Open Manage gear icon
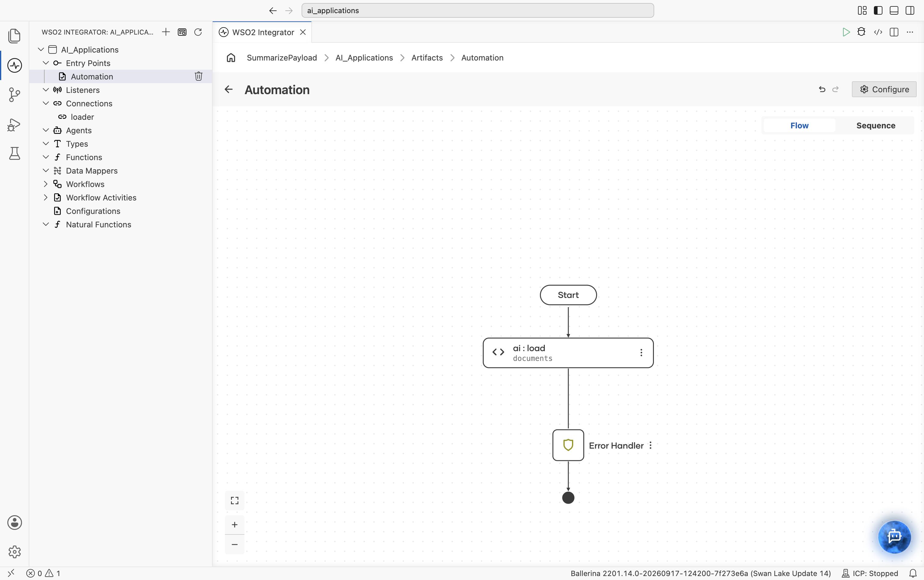Screen dimensions: 924x580 (x=15, y=552)
